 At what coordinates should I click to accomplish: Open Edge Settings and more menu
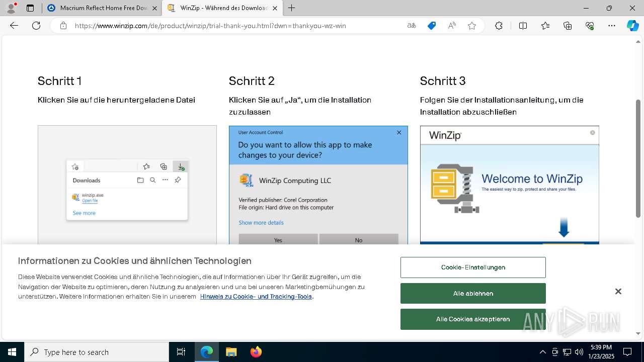[x=612, y=26]
